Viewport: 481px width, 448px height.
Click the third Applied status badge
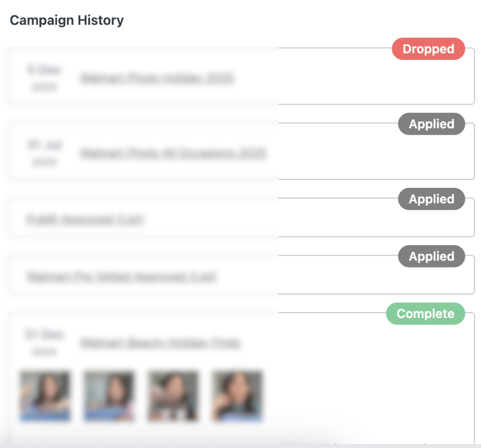coord(431,256)
